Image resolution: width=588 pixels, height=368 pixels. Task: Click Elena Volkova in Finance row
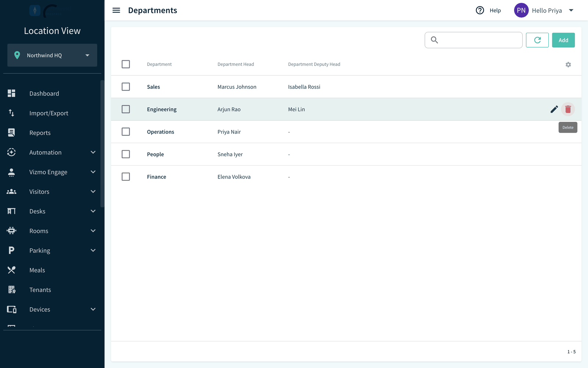click(x=234, y=177)
